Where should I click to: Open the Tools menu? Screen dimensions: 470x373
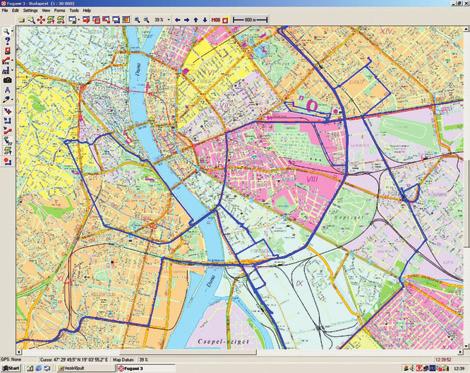[74, 11]
